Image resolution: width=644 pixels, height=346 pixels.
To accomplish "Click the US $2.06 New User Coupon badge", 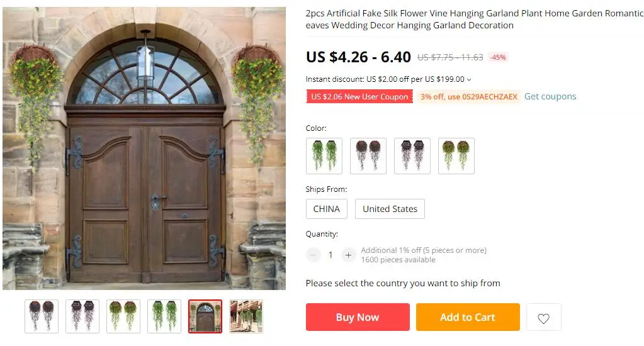I will pos(359,96).
